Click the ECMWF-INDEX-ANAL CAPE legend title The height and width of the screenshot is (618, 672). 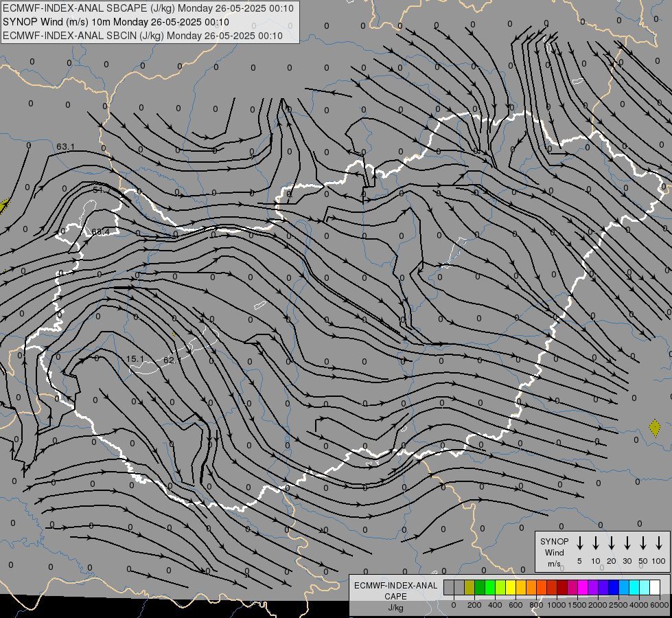(x=395, y=591)
